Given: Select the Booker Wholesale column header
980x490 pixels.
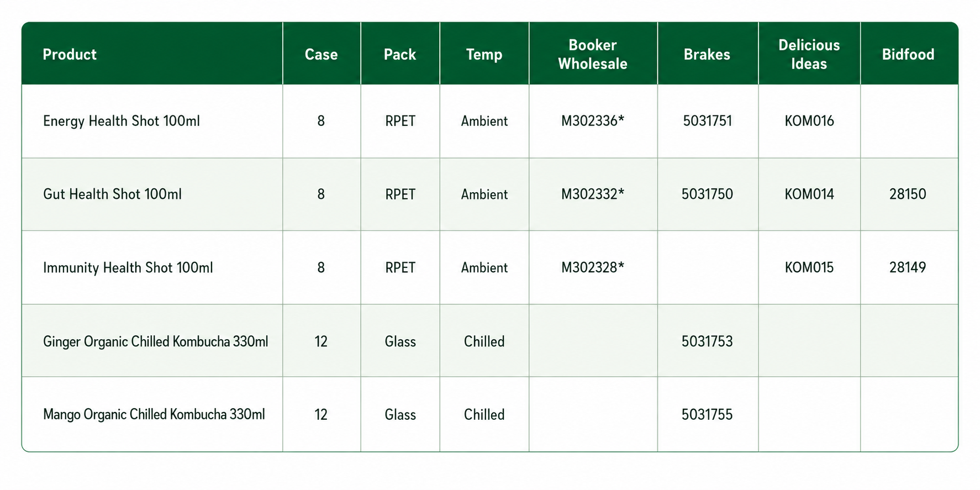Looking at the screenshot, I should (x=593, y=54).
